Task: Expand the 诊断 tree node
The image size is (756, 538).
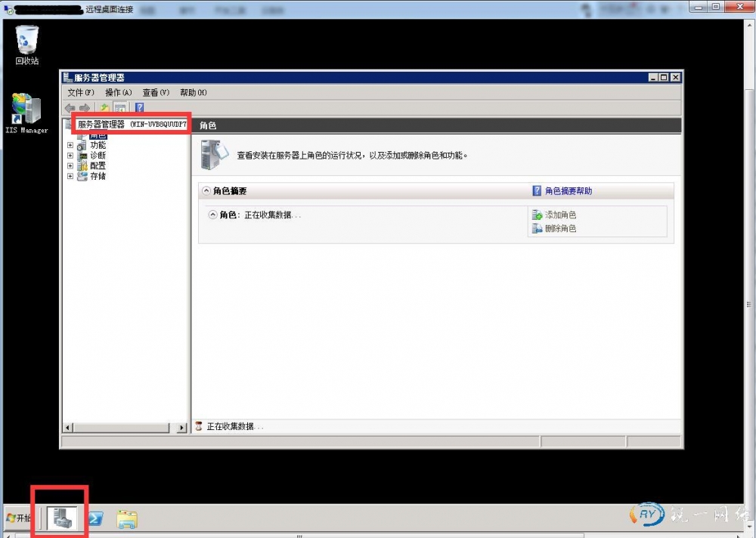Action: (x=70, y=156)
